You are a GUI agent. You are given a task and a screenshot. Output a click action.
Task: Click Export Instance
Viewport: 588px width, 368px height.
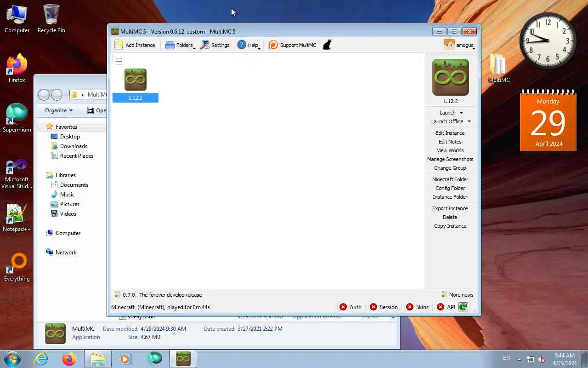(450, 208)
